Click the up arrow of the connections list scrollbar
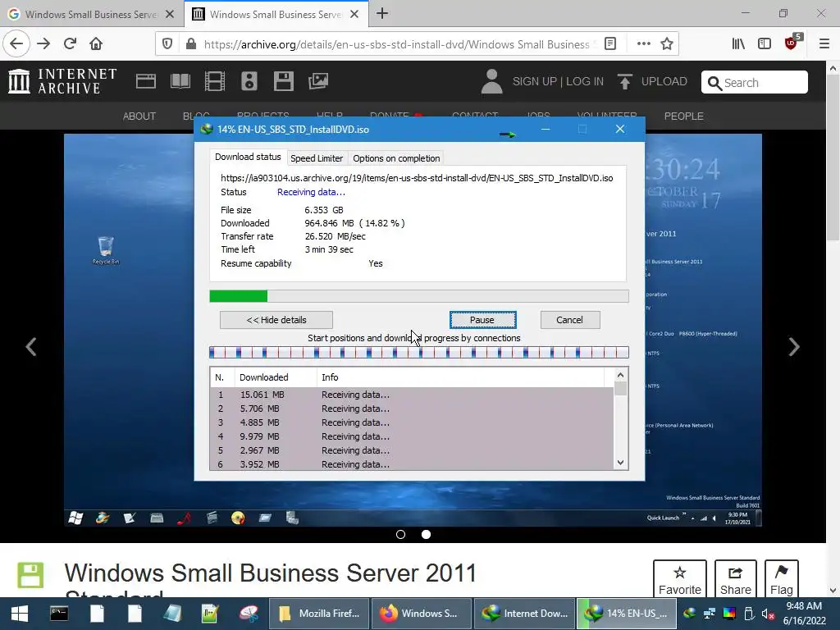Viewport: 840px width, 630px height. tap(620, 376)
